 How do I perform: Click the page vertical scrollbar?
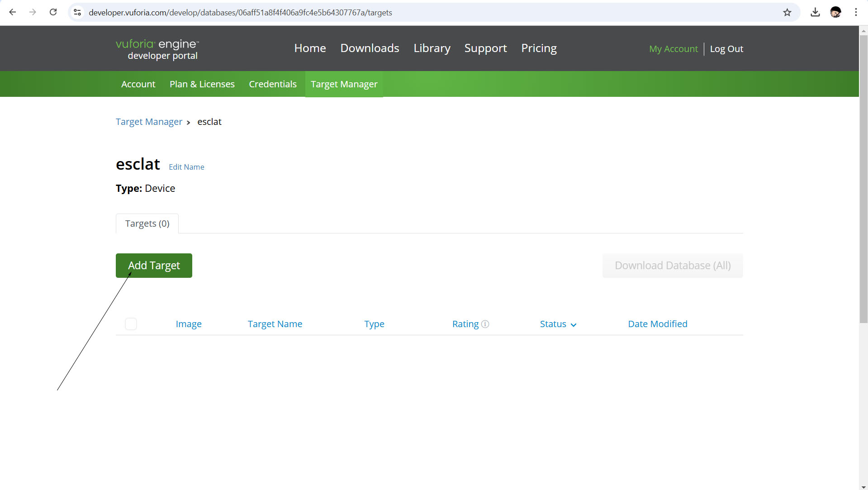pos(863,181)
